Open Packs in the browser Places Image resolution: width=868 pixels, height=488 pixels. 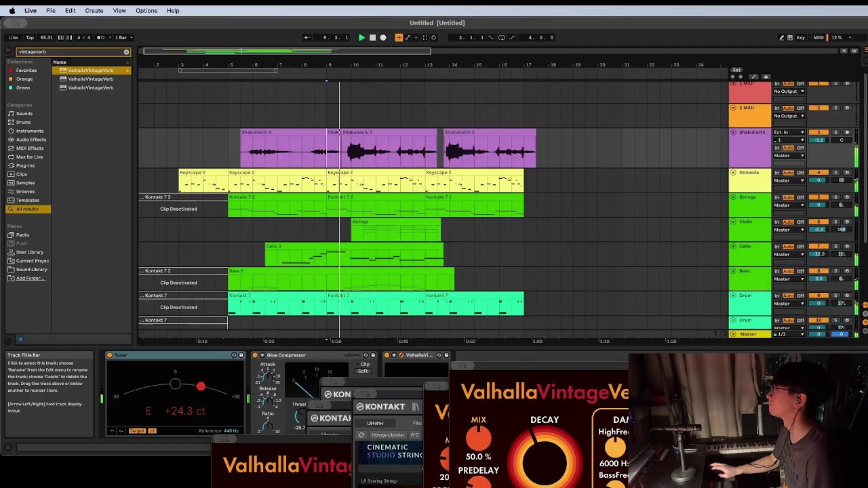coord(22,235)
